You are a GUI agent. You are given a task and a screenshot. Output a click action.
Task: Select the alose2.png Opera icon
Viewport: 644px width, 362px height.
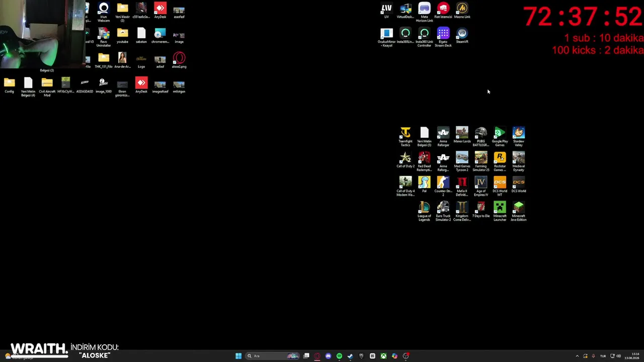click(179, 60)
